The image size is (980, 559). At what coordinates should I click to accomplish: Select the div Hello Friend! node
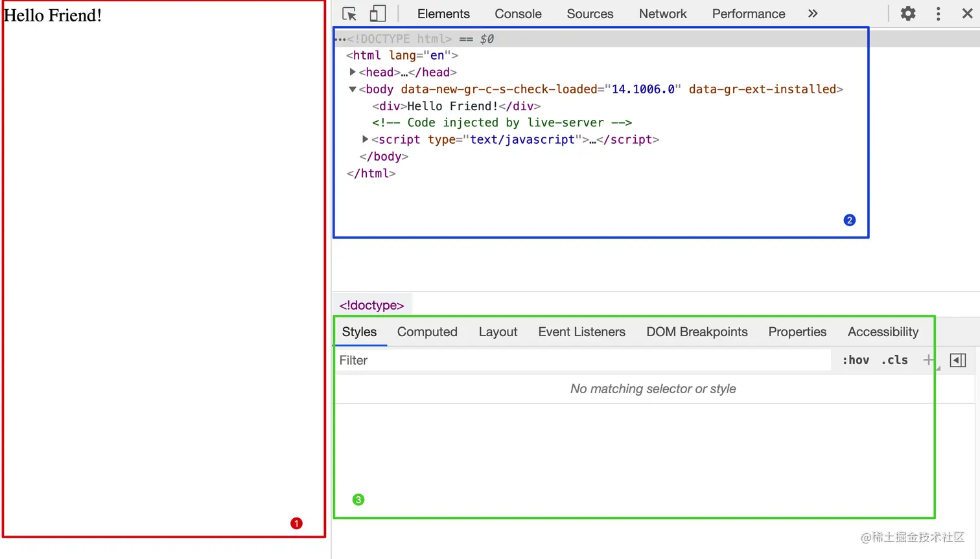pos(456,106)
